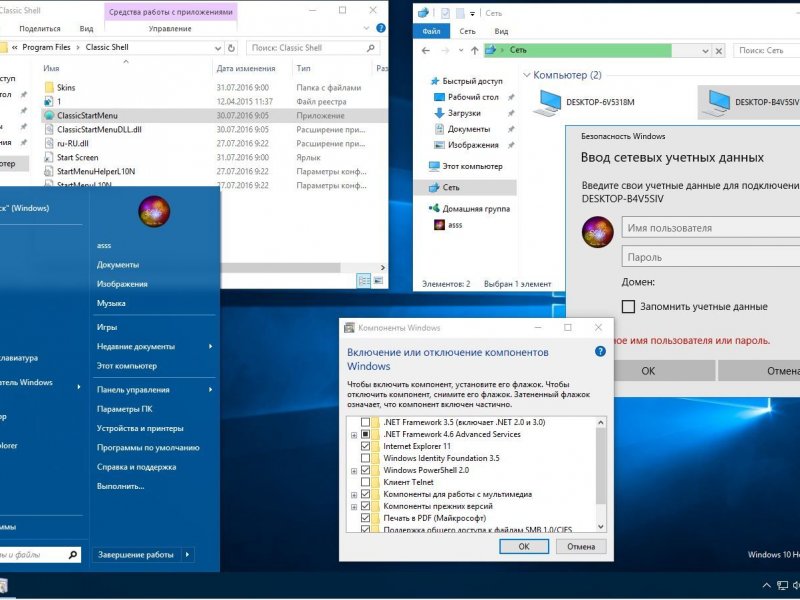Uncheck Internet Explorer 11 component
The width and height of the screenshot is (800, 600).
[365, 446]
